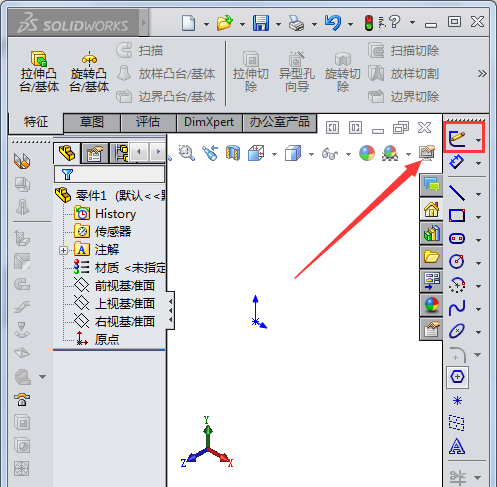The width and height of the screenshot is (497, 487).
Task: Open the FeatureManager design tree tab
Action: pyautogui.click(x=67, y=153)
